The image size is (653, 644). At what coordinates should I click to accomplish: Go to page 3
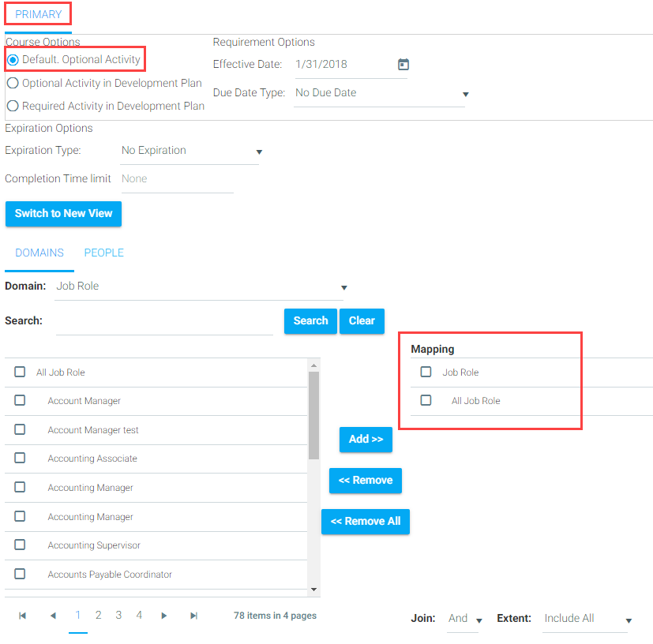point(118,616)
